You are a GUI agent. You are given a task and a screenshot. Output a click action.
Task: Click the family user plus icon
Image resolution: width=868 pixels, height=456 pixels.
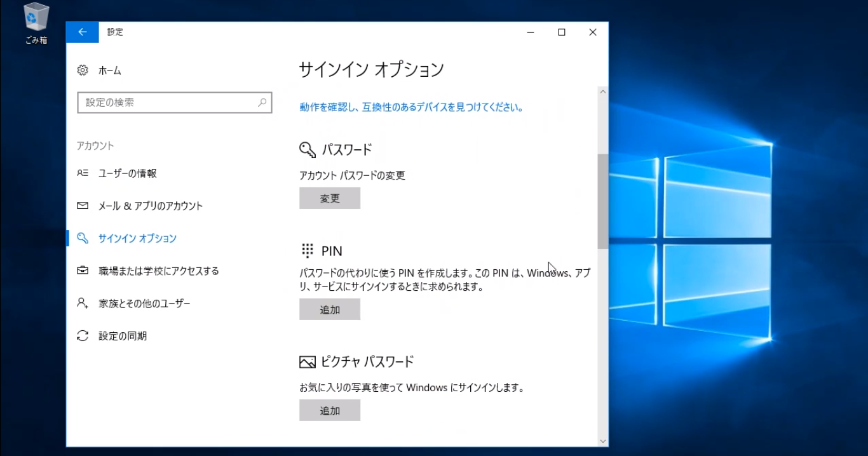[x=83, y=303]
